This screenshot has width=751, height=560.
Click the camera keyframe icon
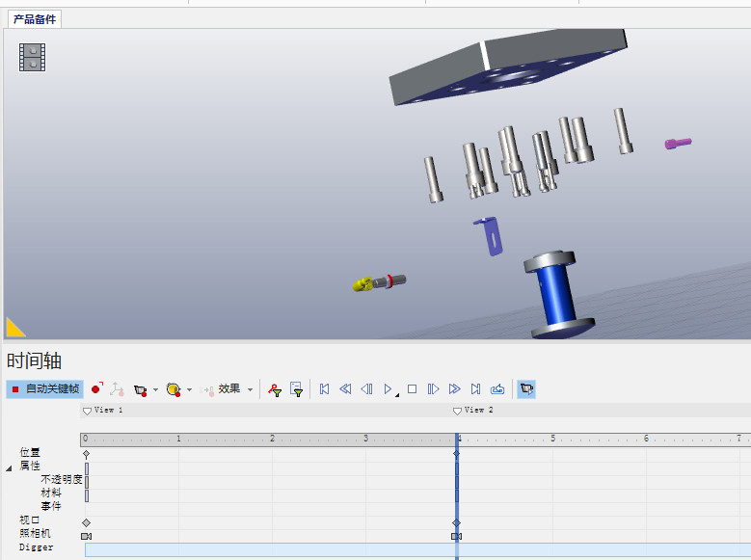pyautogui.click(x=141, y=389)
